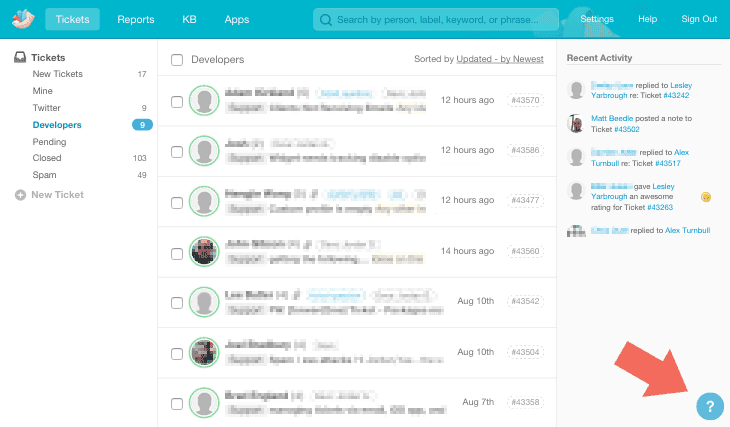Image resolution: width=730 pixels, height=427 pixels.
Task: Click the plus icon beside New Ticket
Action: point(20,195)
